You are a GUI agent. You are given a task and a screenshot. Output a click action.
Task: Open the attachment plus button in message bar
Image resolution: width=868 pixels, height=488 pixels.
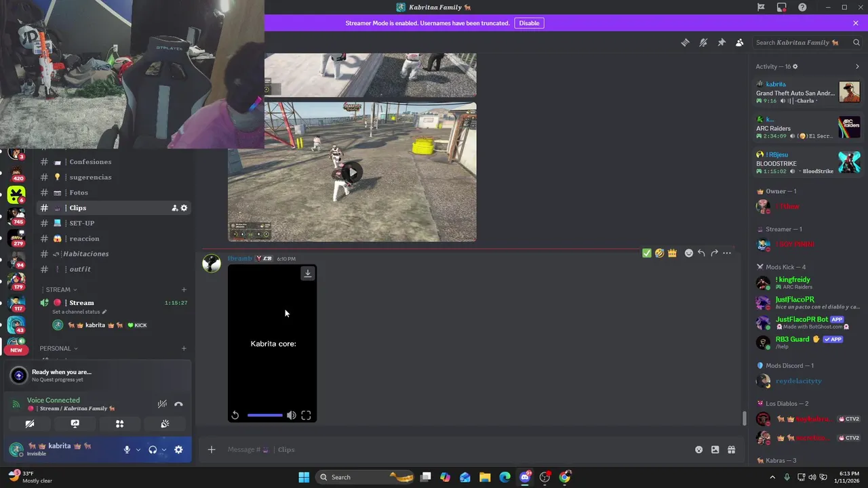[212, 449]
